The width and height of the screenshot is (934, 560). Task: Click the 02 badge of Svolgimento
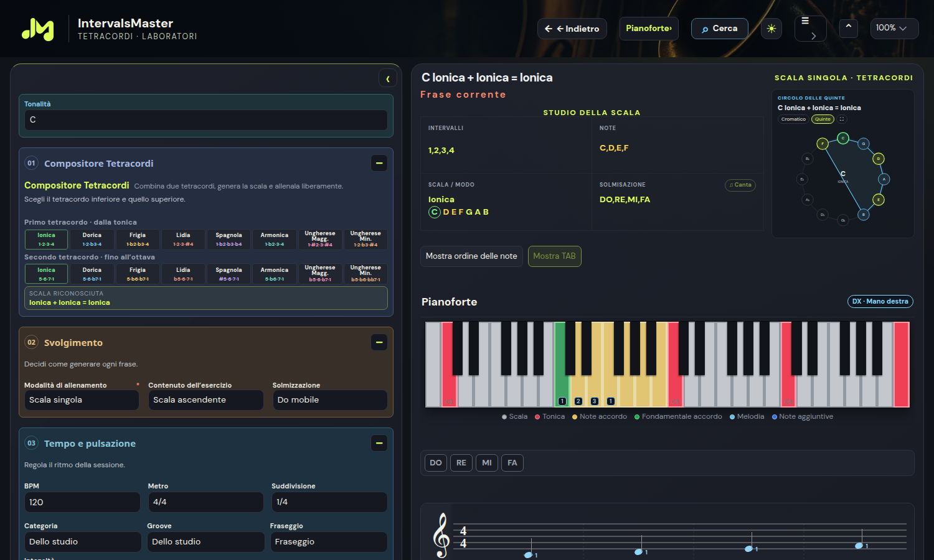tap(31, 342)
